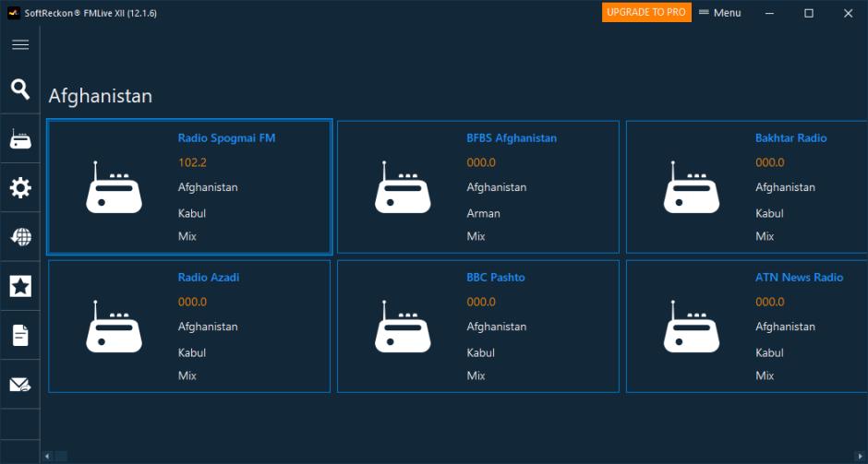Click 000.0 frequency under Bakhtar Radio
The height and width of the screenshot is (464, 868).
pyautogui.click(x=770, y=162)
